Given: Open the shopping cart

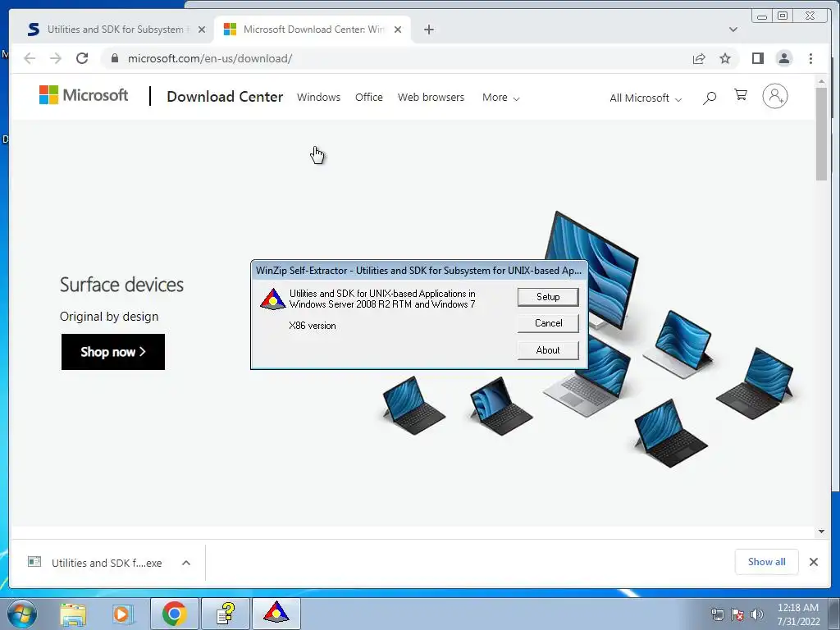Looking at the screenshot, I should pyautogui.click(x=741, y=95).
